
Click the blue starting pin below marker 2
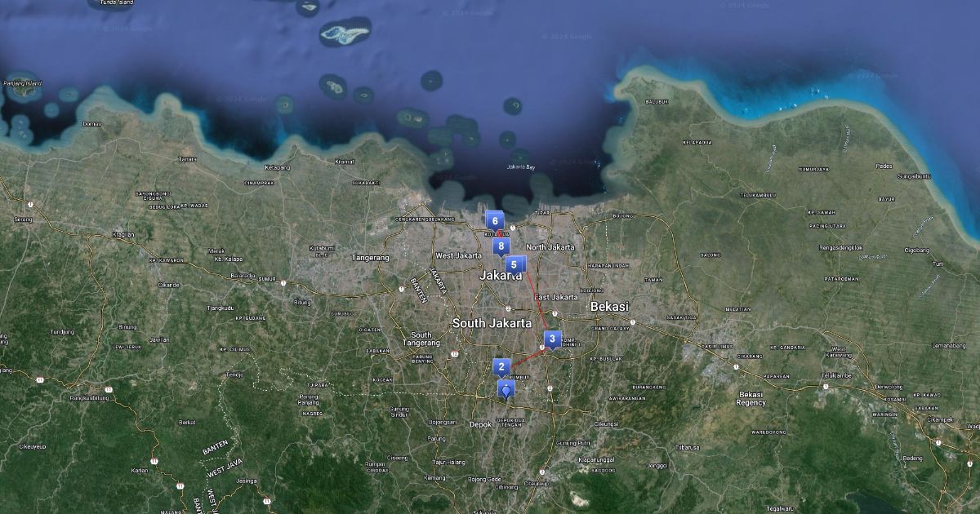(x=507, y=390)
